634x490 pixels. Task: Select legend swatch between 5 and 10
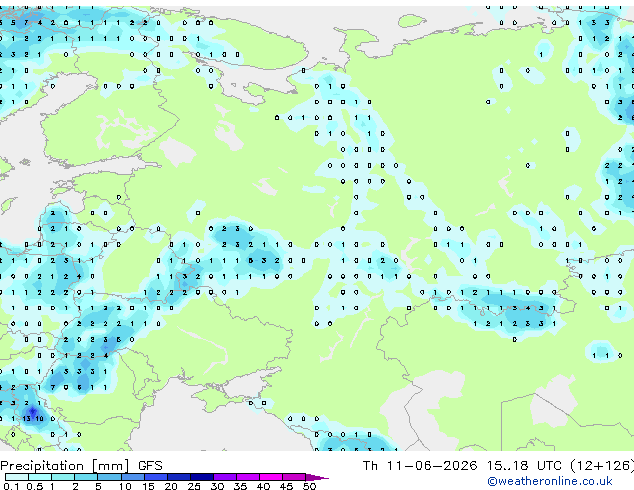click(x=109, y=477)
